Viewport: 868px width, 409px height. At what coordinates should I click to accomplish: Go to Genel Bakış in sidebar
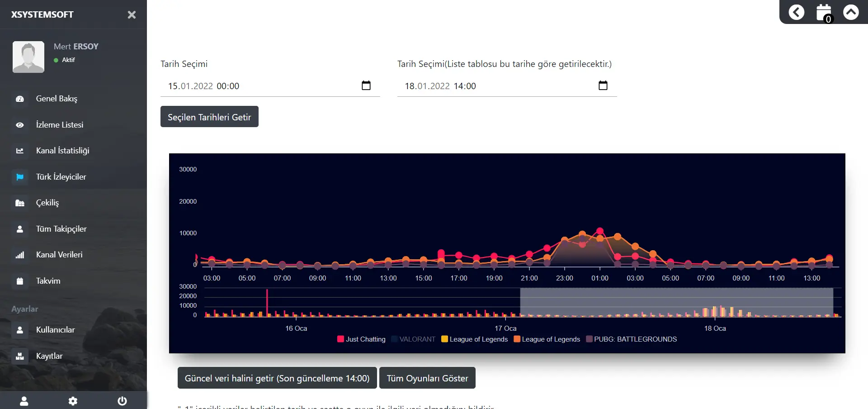(57, 99)
